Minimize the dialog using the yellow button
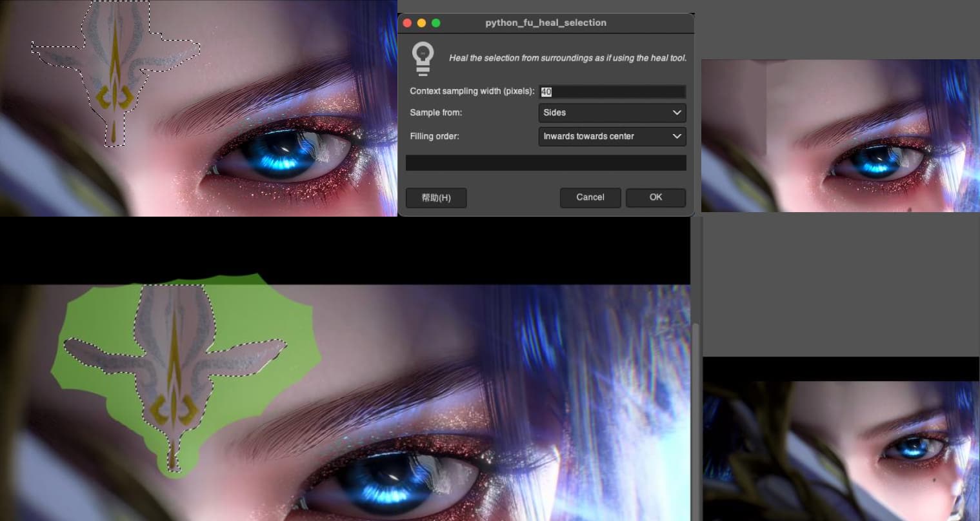This screenshot has width=980, height=521. tap(421, 23)
